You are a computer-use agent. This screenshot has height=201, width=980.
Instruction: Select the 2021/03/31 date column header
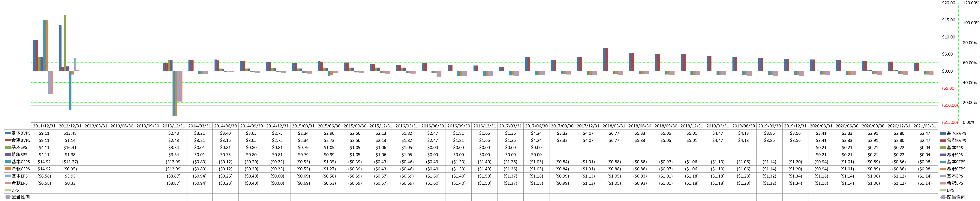click(x=925, y=126)
